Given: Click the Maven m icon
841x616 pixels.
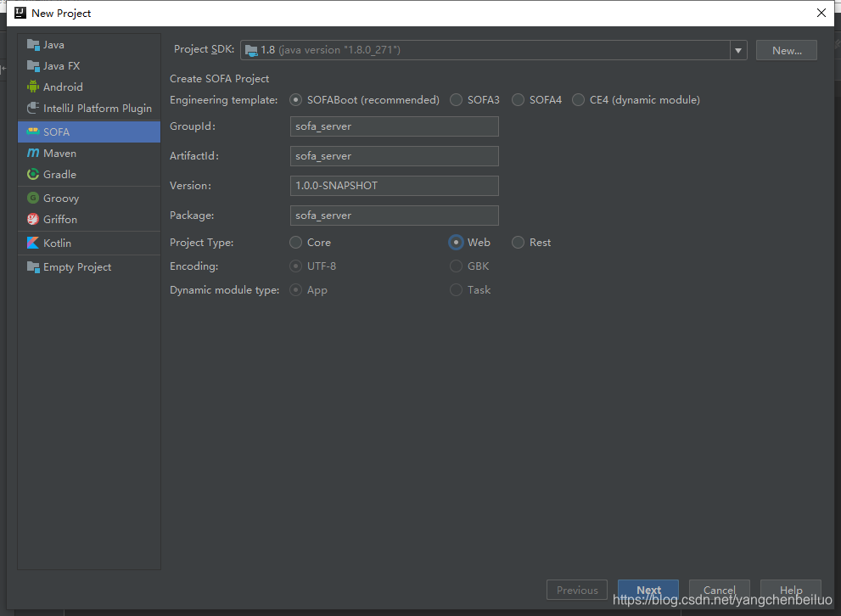Looking at the screenshot, I should point(33,153).
